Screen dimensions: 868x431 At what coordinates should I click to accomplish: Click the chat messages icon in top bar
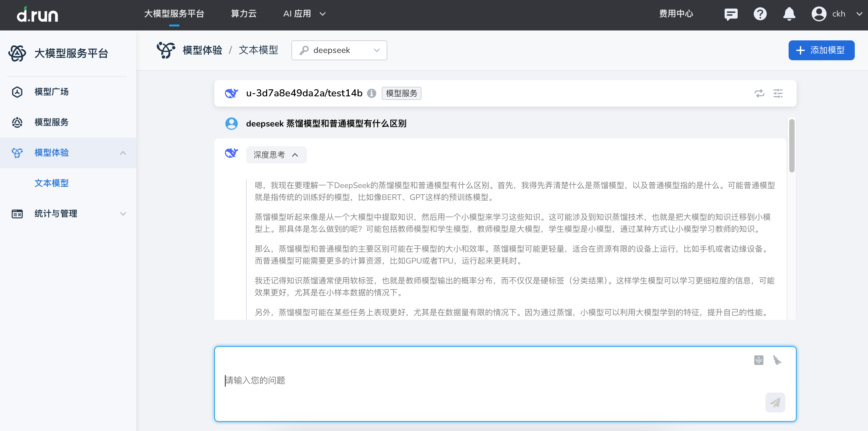point(730,14)
